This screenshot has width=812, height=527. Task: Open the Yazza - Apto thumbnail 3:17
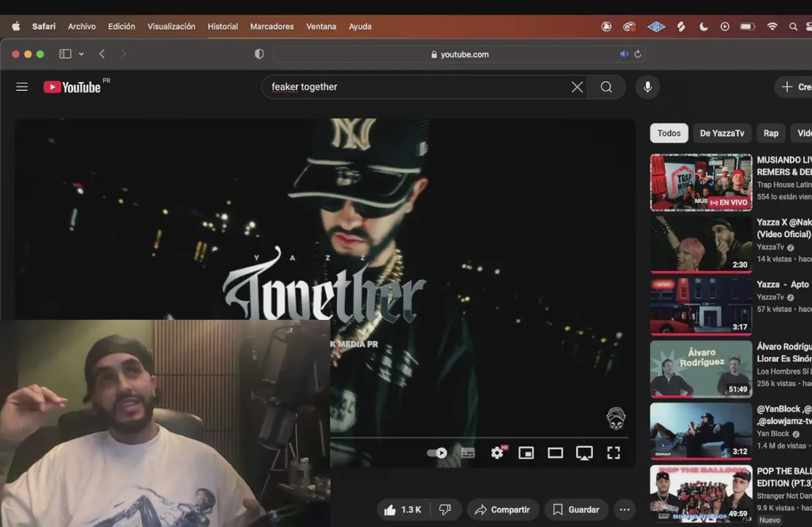701,307
